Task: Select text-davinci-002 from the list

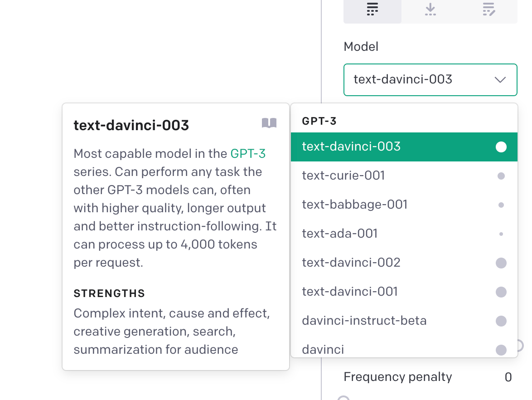Action: pyautogui.click(x=351, y=263)
